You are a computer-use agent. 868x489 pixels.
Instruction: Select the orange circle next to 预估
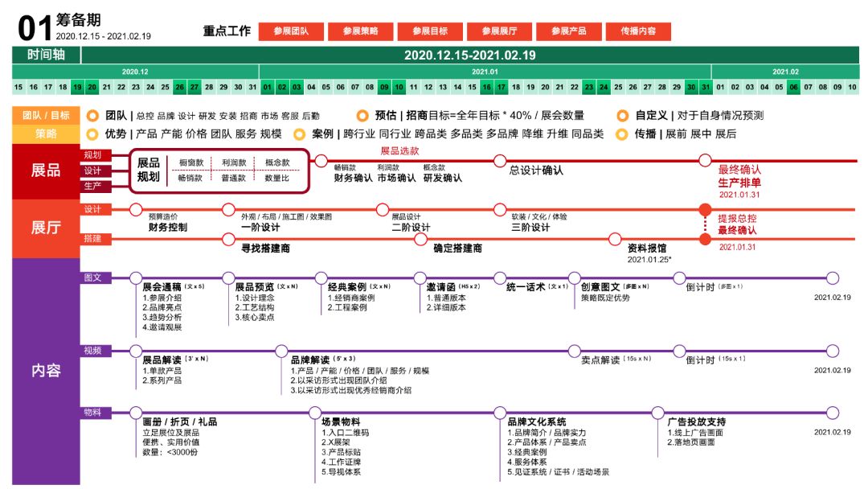[362, 116]
